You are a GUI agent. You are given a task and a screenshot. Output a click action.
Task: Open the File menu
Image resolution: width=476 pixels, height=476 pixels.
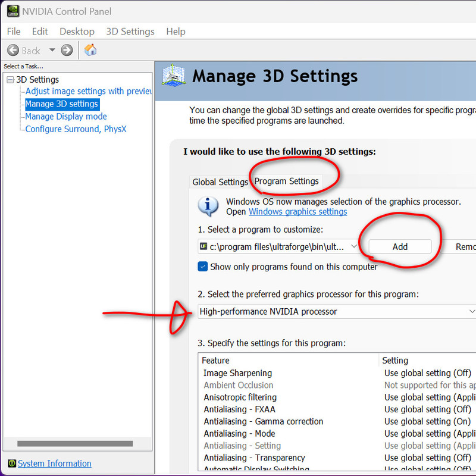[x=14, y=32]
